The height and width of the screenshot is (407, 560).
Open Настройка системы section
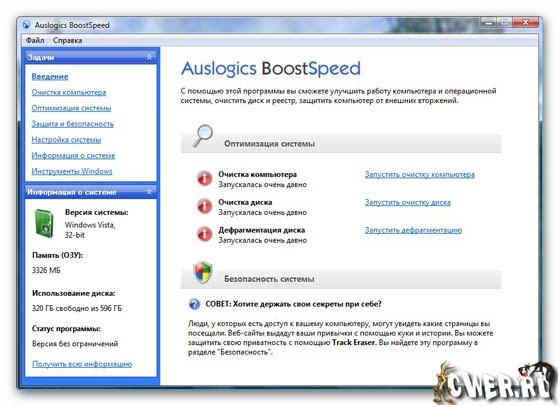pos(66,140)
